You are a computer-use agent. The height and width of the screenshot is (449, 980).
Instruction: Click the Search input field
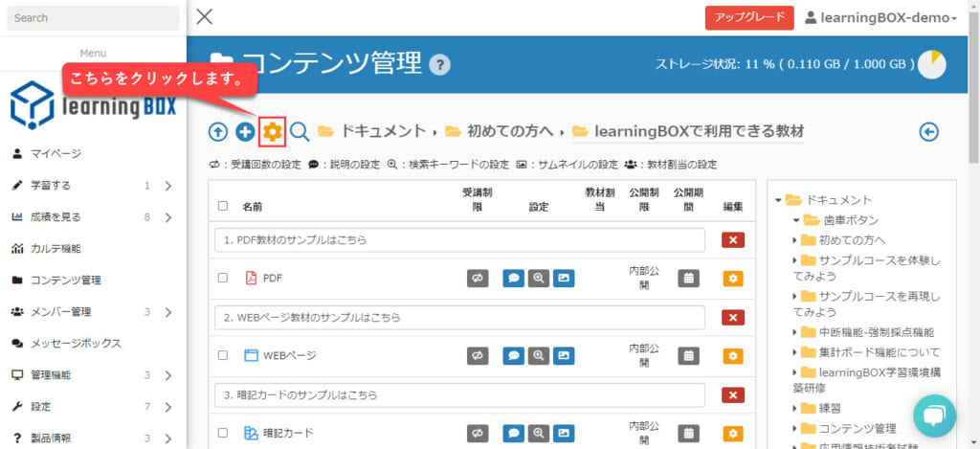pyautogui.click(x=93, y=18)
